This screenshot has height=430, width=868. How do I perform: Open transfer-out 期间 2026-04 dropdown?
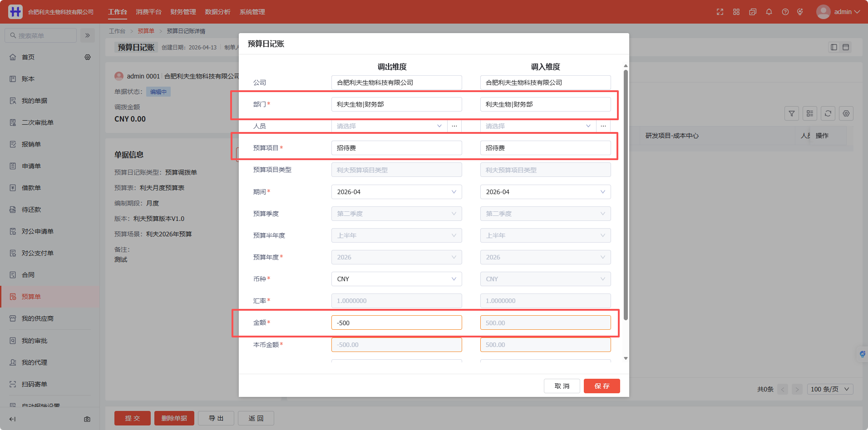click(x=397, y=192)
